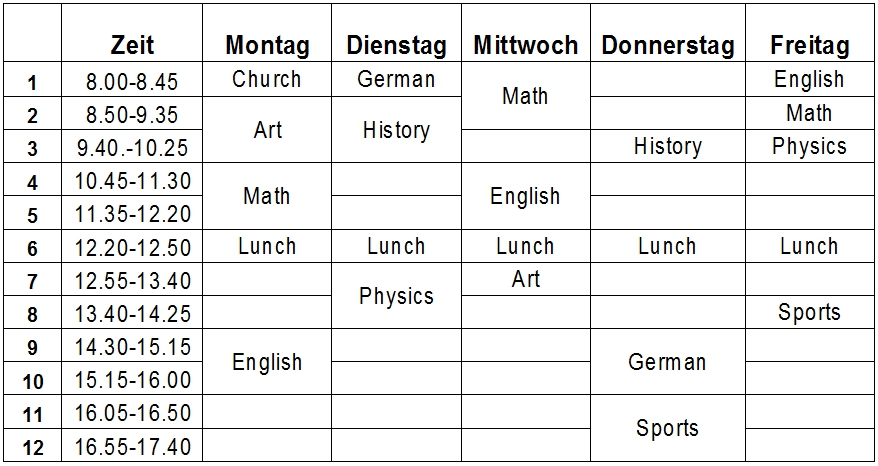The image size is (878, 466).
Task: Select the 12.20-12.50 time cell
Action: (132, 246)
